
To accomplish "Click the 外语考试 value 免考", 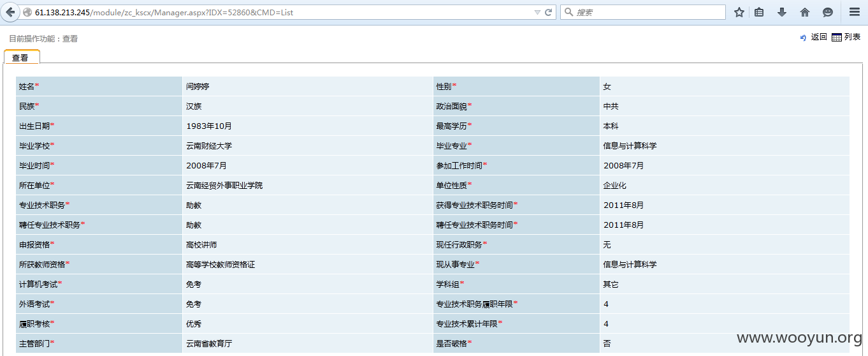I will (194, 304).
